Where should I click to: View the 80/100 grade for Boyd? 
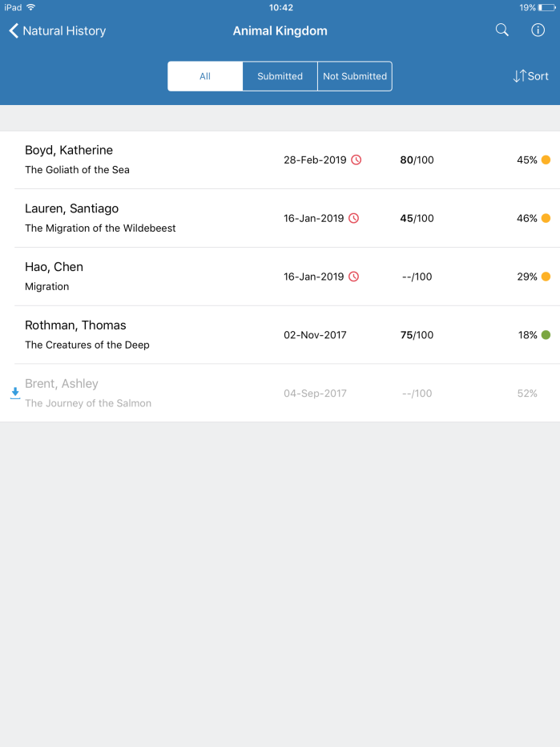pos(417,160)
